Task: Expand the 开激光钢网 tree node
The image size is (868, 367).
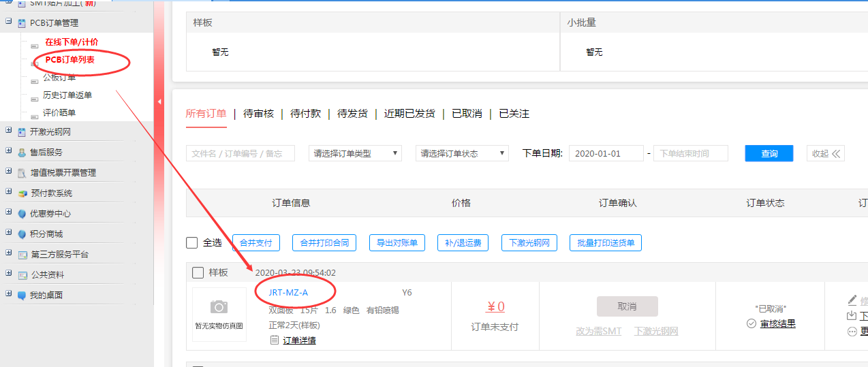Action: pyautogui.click(x=8, y=131)
